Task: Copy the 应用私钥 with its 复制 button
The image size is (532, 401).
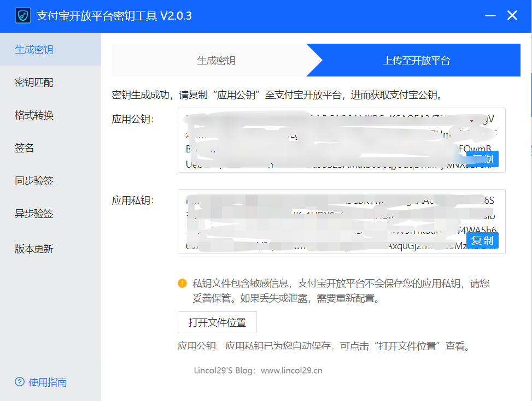Action: click(x=482, y=240)
